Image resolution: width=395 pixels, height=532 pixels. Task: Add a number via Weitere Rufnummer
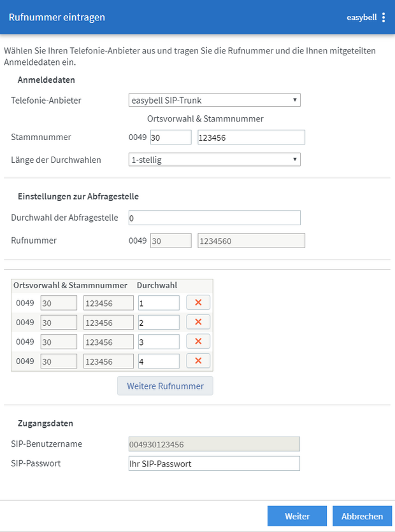tap(165, 386)
